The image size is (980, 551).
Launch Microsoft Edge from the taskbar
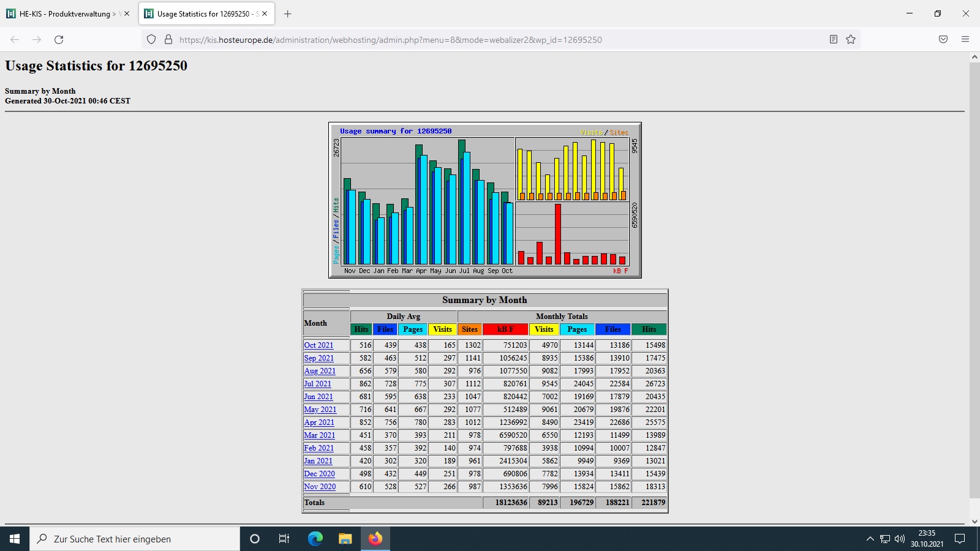click(315, 539)
